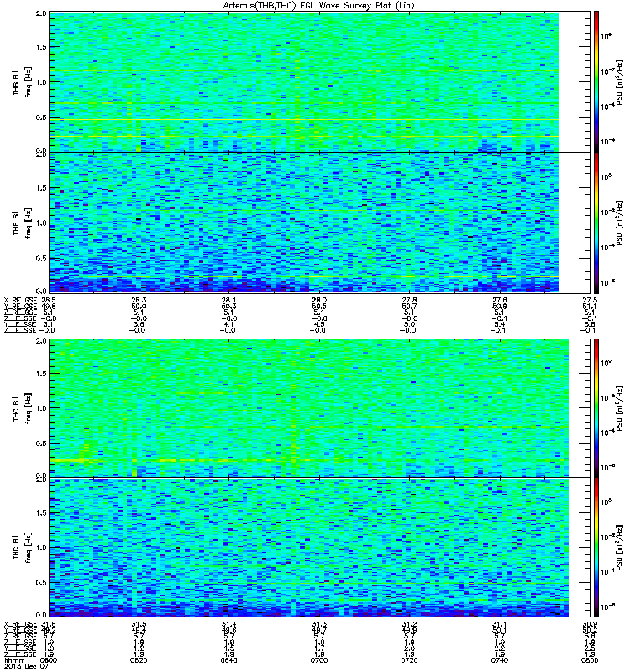Click the 2.0 tick of the THB B-perpendicular axis
The height and width of the screenshot is (672, 630).
tap(41, 13)
